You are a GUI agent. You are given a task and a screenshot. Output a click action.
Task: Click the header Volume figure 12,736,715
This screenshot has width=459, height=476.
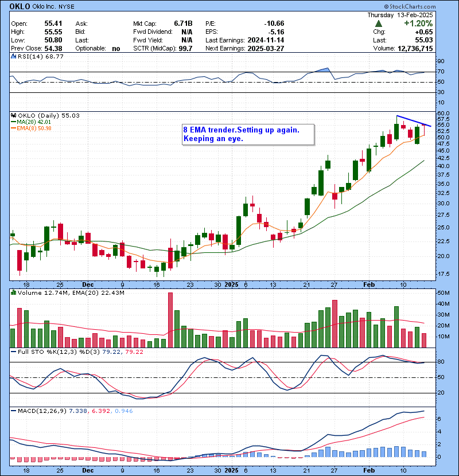click(x=415, y=48)
